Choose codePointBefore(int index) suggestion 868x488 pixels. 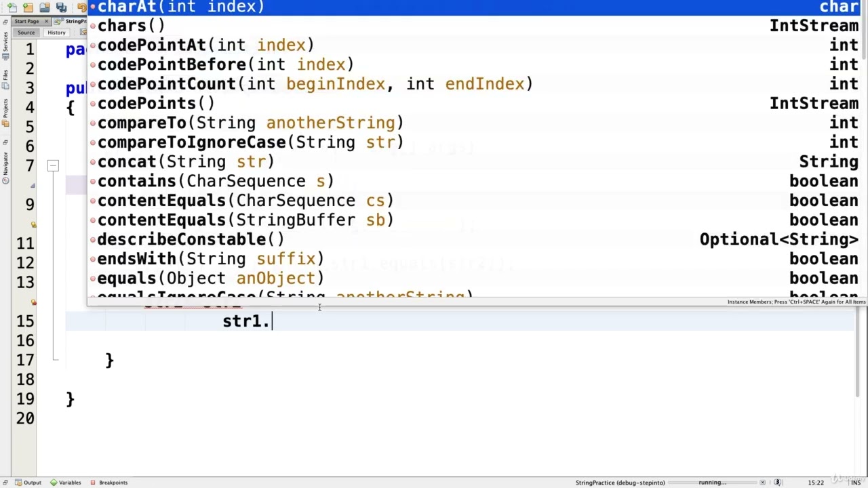click(475, 64)
